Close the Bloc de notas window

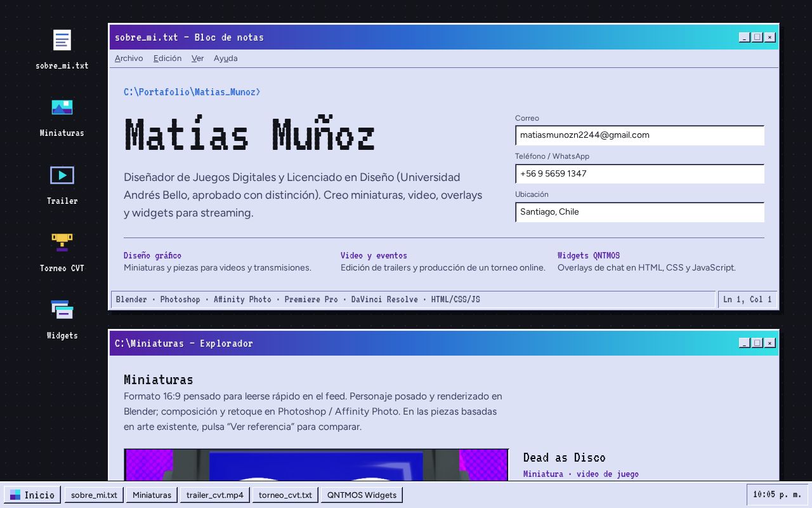pos(769,37)
